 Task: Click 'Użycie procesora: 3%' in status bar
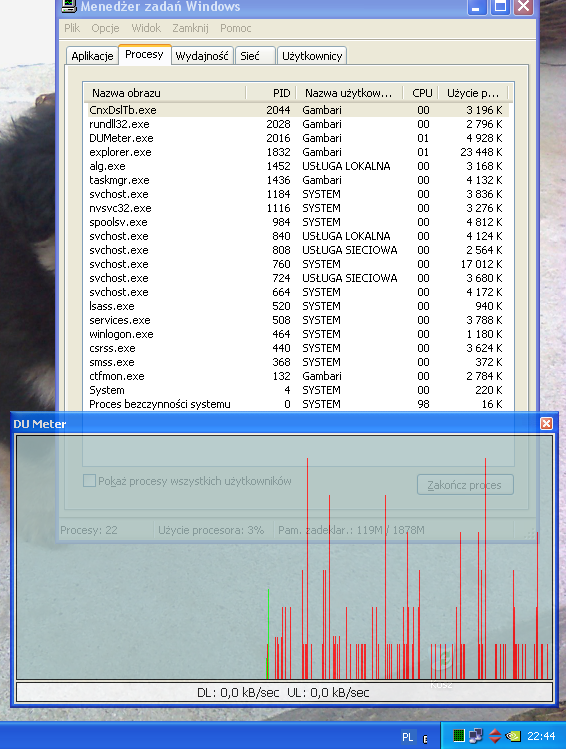coord(211,530)
